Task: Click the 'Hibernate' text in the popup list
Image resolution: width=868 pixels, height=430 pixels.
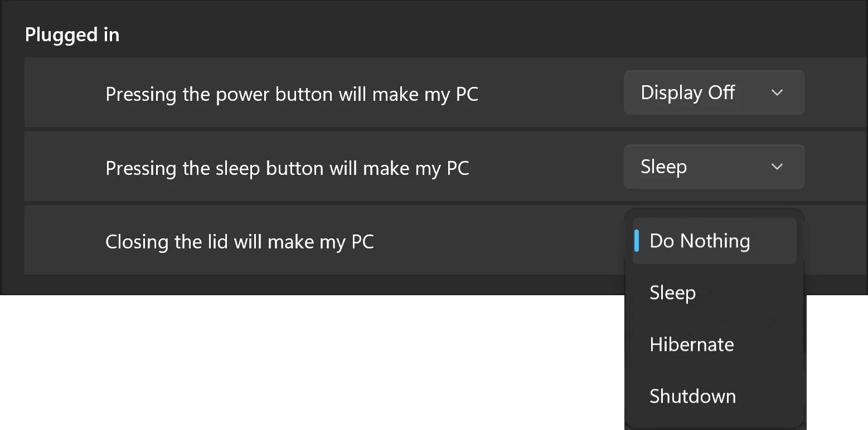Action: (x=692, y=344)
